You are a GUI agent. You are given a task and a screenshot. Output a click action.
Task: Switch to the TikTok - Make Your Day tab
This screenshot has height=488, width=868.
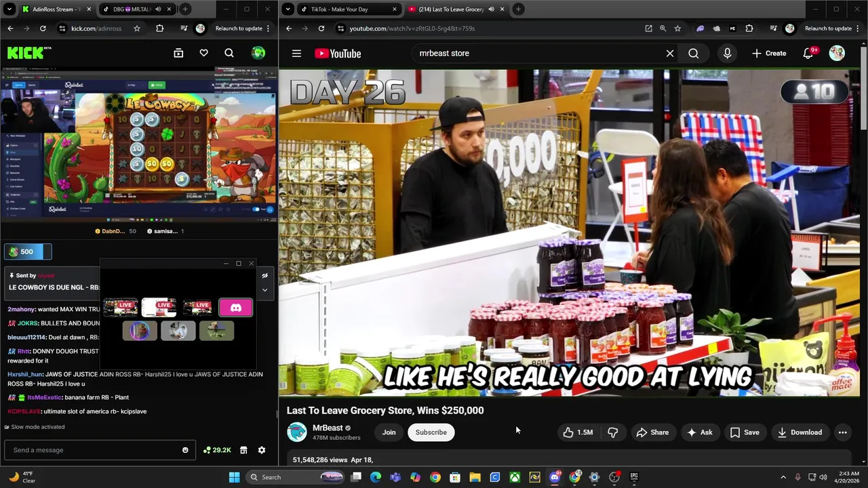click(349, 9)
